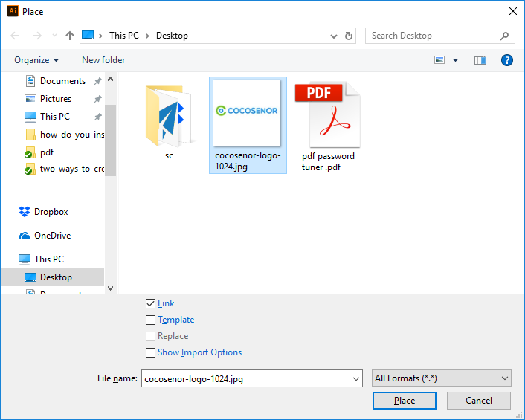Change the view layout icon

click(439, 60)
